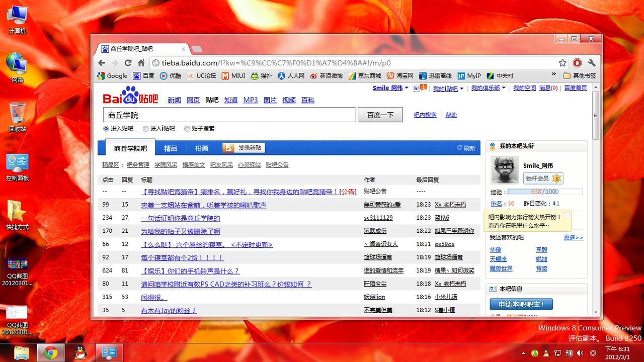Viewport: 644px width, 362px height.
Task: Open QQ penguin in the taskbar
Action: 80,353
